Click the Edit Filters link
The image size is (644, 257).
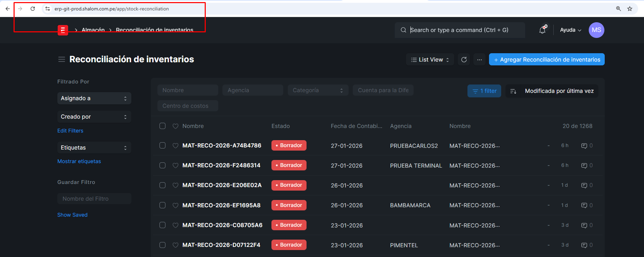click(x=70, y=131)
